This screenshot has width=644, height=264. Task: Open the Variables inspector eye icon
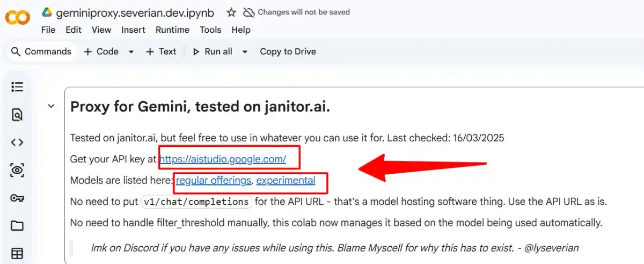(x=17, y=170)
